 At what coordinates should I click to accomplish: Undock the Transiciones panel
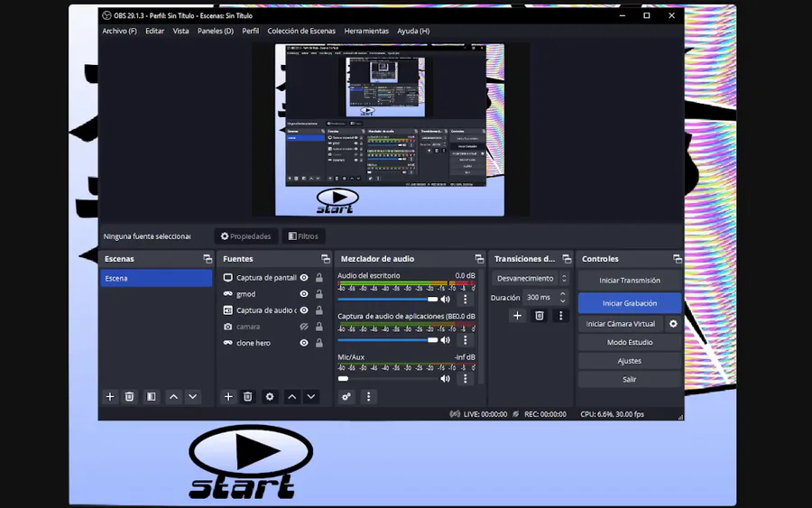click(x=567, y=258)
